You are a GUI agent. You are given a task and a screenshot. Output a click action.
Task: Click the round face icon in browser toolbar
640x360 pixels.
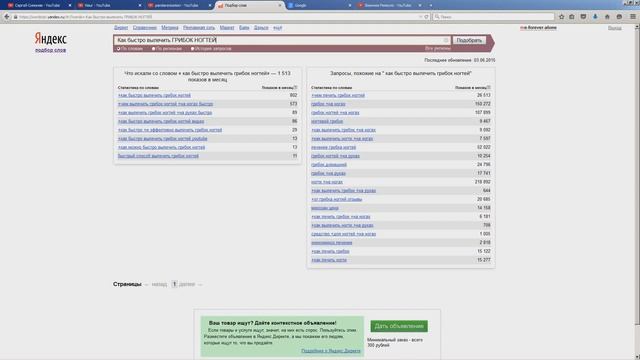(x=619, y=17)
